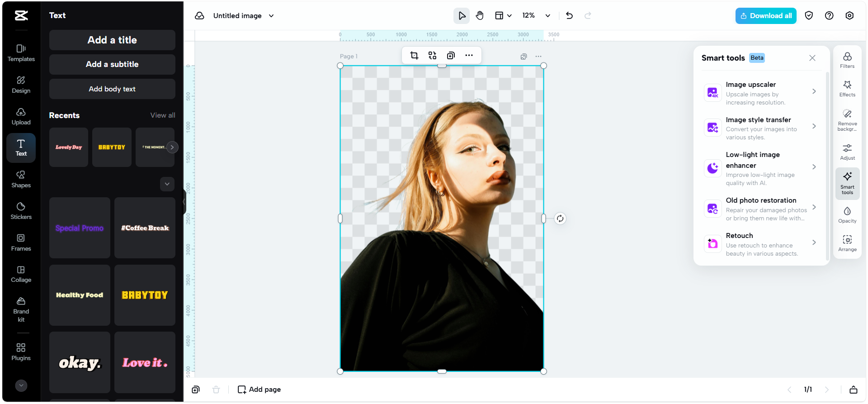The width and height of the screenshot is (868, 404).
Task: Choose the Love it. text preset
Action: [x=145, y=362]
